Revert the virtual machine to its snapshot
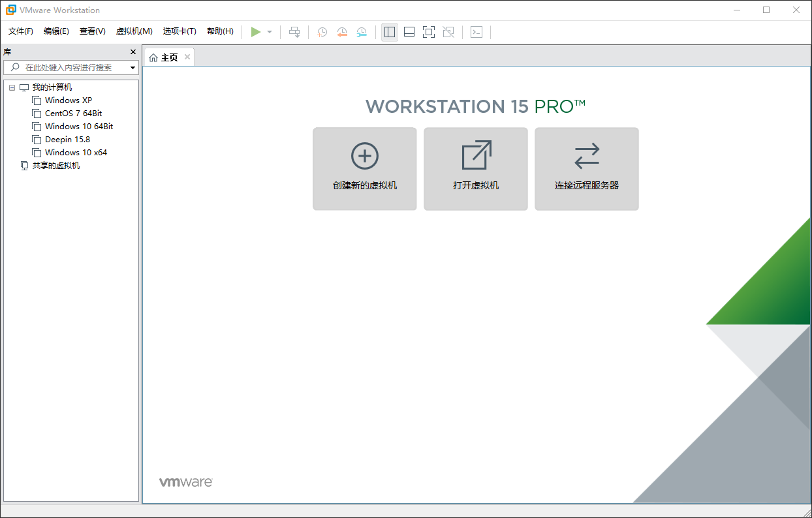 [x=342, y=31]
